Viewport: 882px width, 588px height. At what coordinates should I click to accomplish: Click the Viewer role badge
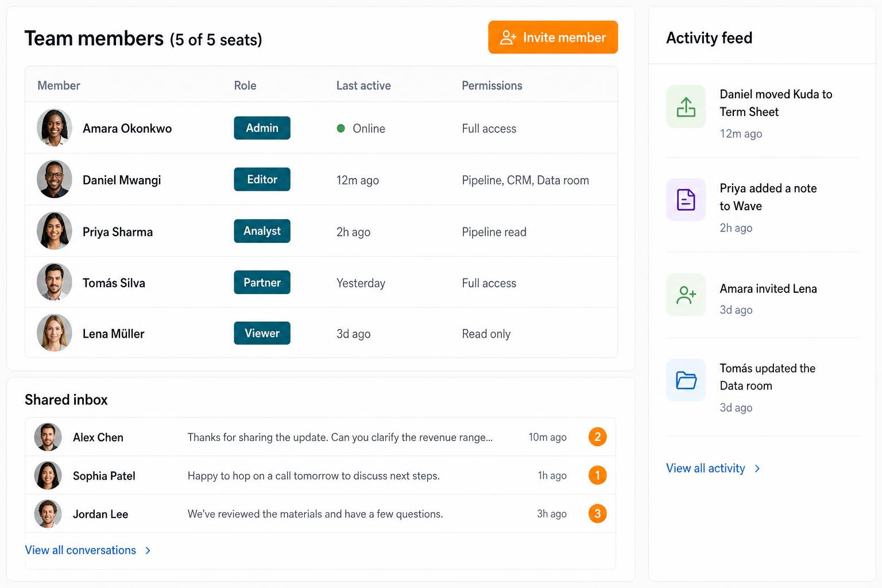262,333
